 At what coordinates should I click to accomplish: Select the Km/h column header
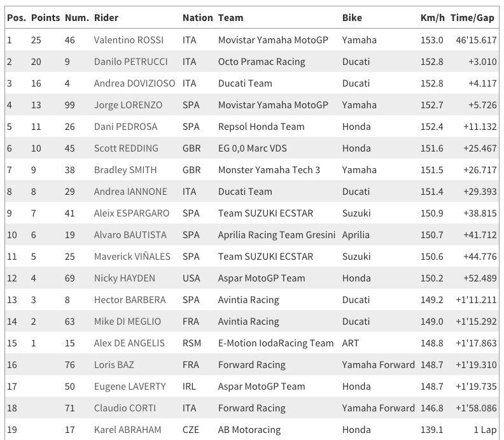432,18
